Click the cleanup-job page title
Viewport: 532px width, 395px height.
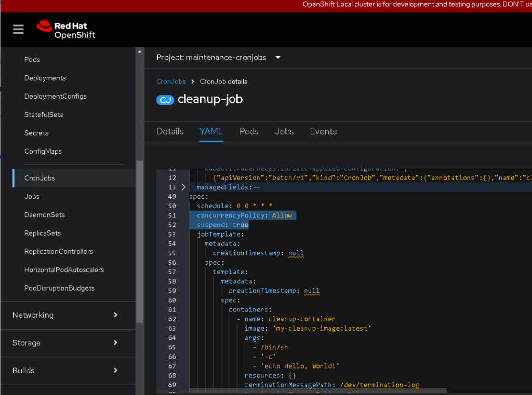pos(210,99)
